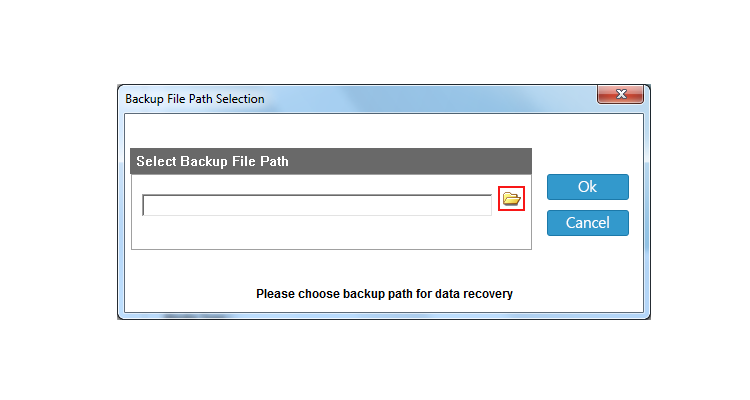The width and height of the screenshot is (750, 400).
Task: Click the blue Cancel button
Action: point(588,223)
